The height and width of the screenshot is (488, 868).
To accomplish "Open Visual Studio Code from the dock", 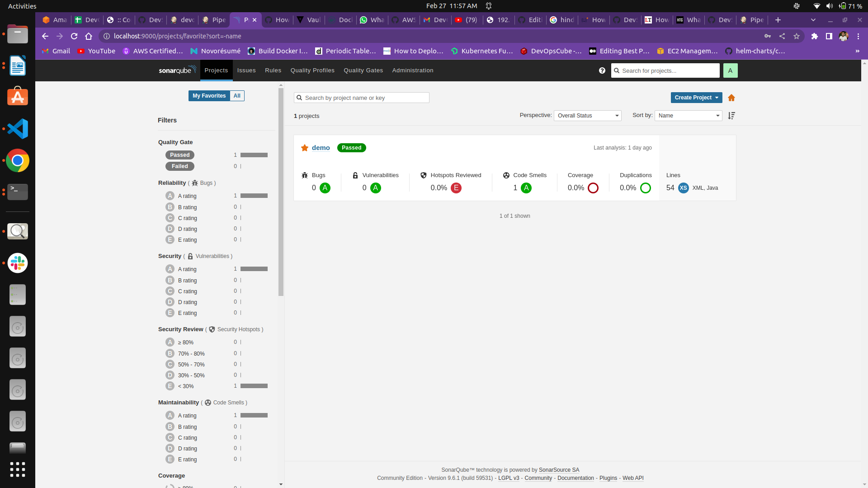I will click(x=18, y=129).
